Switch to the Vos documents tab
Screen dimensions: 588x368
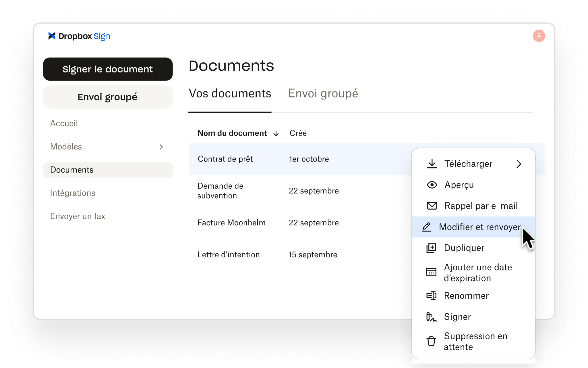click(x=230, y=94)
